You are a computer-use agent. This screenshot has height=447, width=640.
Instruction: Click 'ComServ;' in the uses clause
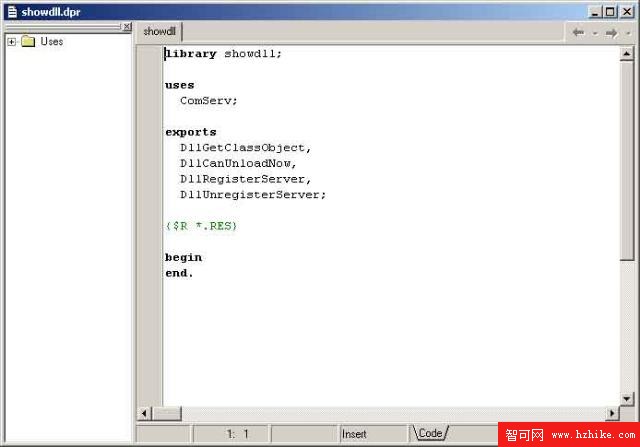coord(209,101)
